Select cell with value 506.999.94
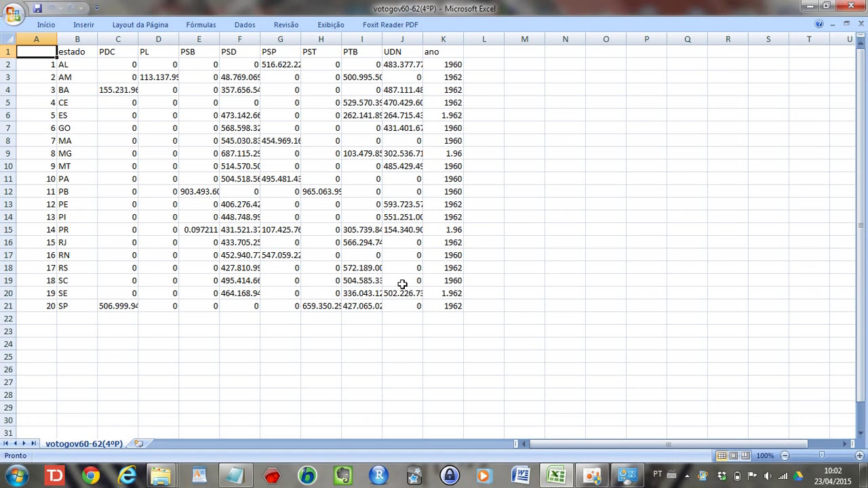This screenshot has width=868, height=488. [x=117, y=306]
